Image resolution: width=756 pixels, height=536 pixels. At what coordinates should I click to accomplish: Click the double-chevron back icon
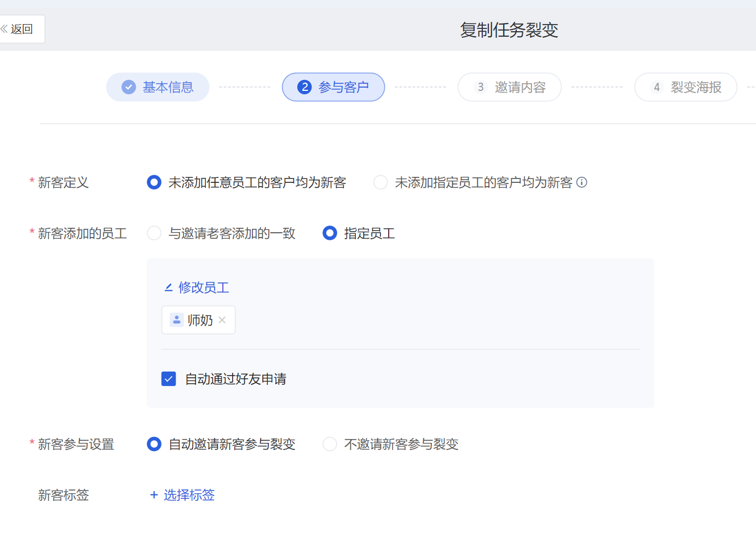[4, 29]
